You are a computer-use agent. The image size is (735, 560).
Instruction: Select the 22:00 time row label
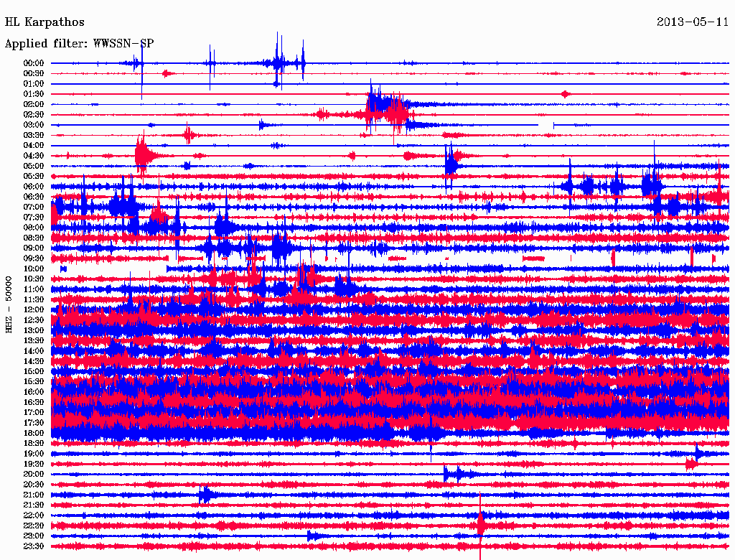click(34, 515)
